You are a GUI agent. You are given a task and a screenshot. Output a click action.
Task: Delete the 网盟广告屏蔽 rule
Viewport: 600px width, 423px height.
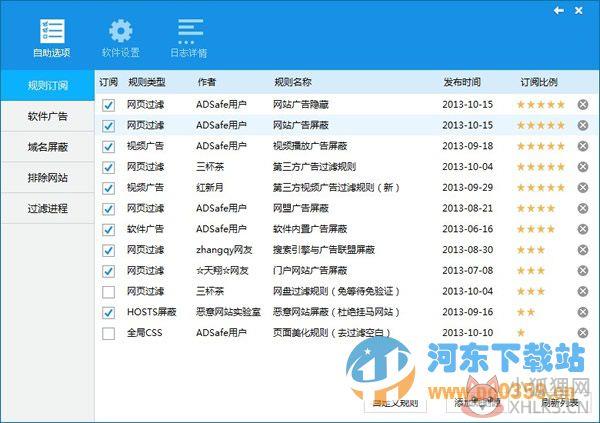pos(583,208)
